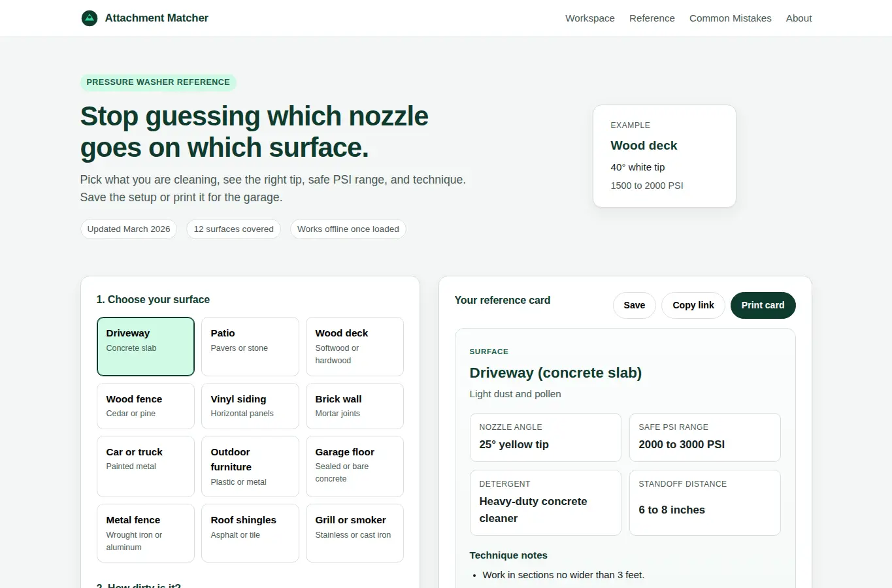
Task: Open the Workspace nav item
Action: tap(590, 18)
